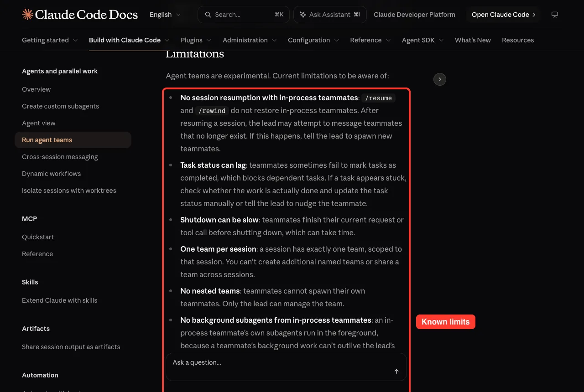This screenshot has height=392, width=584.
Task: Open Isolate sessions with worktrees
Action: tap(73, 191)
